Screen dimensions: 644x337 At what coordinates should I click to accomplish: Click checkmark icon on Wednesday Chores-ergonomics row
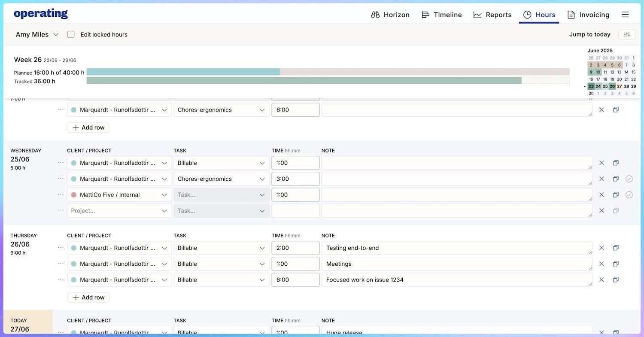coord(629,179)
